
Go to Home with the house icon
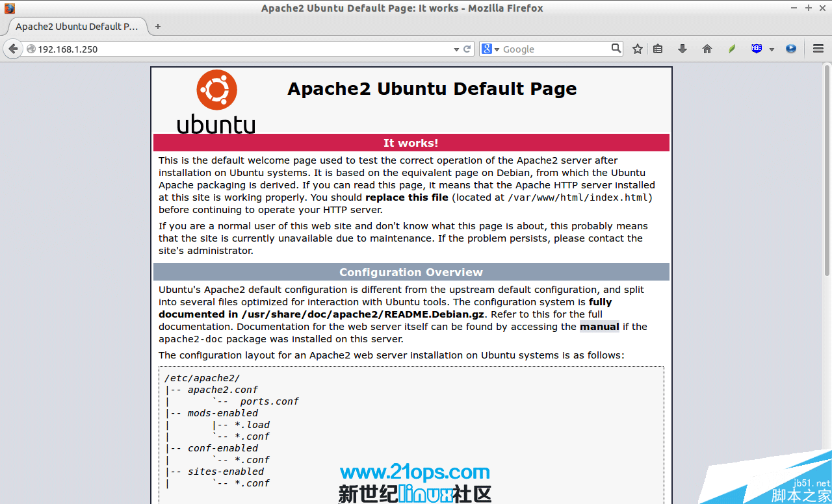(x=707, y=49)
